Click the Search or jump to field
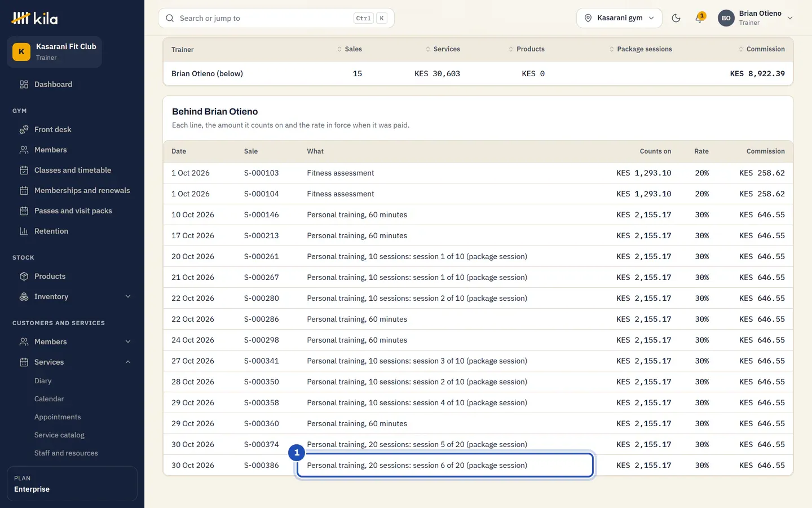This screenshot has width=812, height=508. click(276, 18)
